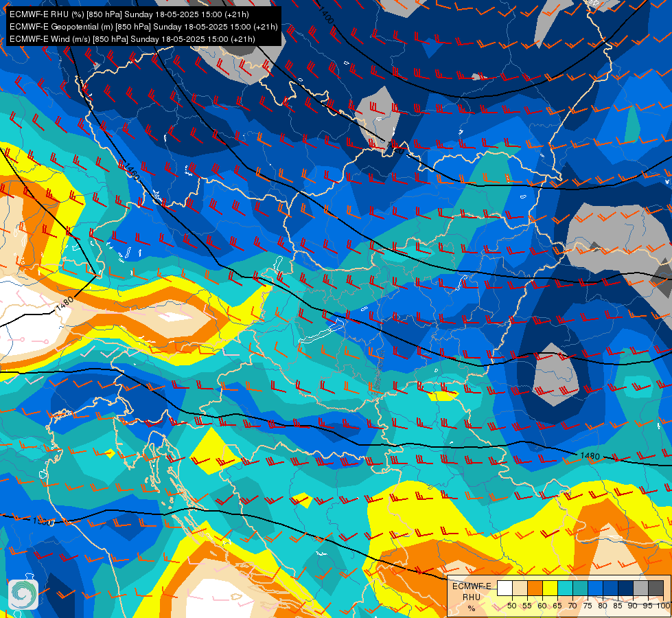Select the orange 55–60 legend swatch
This screenshot has width=672, height=618.
(x=535, y=588)
